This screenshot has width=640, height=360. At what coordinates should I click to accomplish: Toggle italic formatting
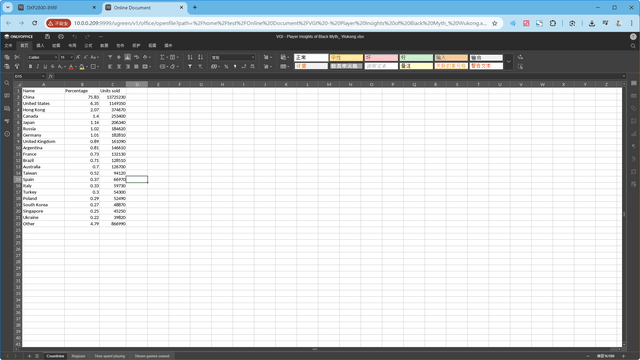tap(38, 67)
